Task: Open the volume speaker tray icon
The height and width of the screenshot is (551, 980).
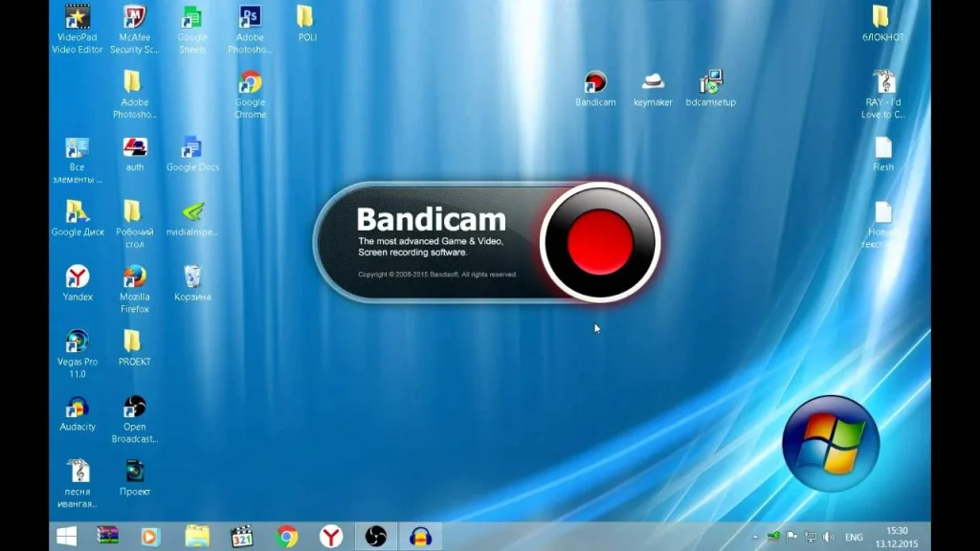Action: [x=829, y=537]
